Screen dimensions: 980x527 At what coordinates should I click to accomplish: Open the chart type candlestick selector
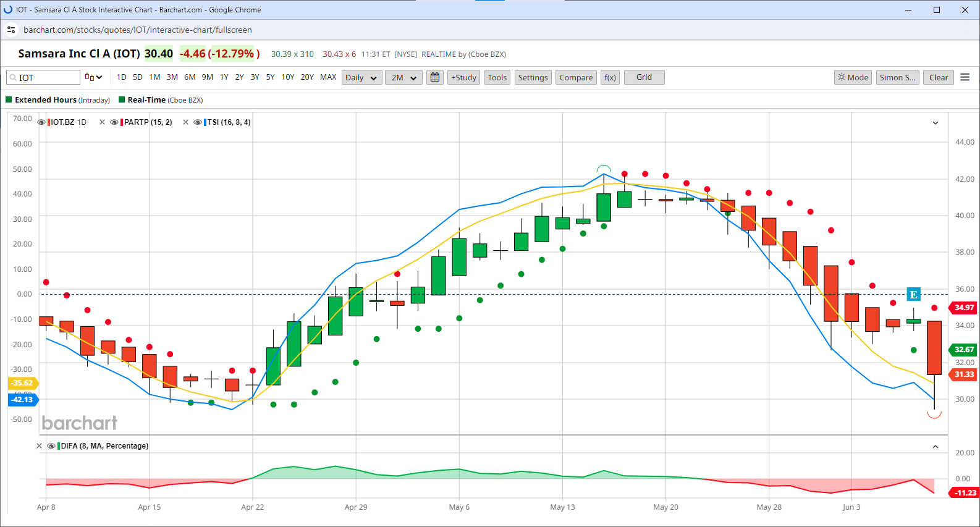(x=93, y=77)
